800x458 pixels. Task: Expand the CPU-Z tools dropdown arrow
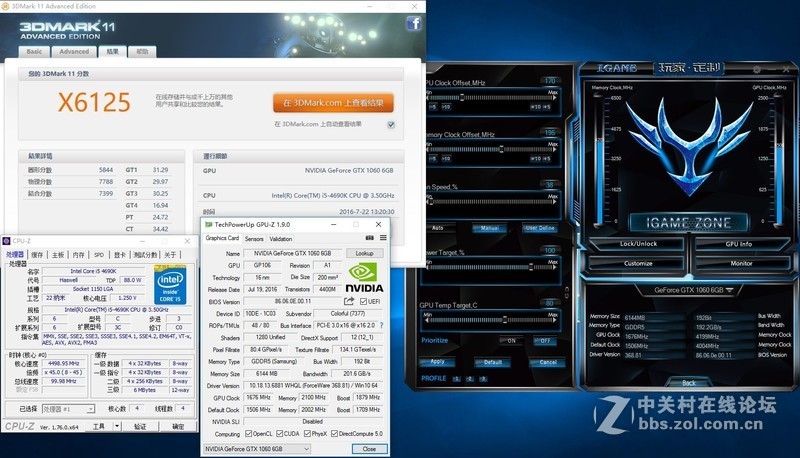117,426
